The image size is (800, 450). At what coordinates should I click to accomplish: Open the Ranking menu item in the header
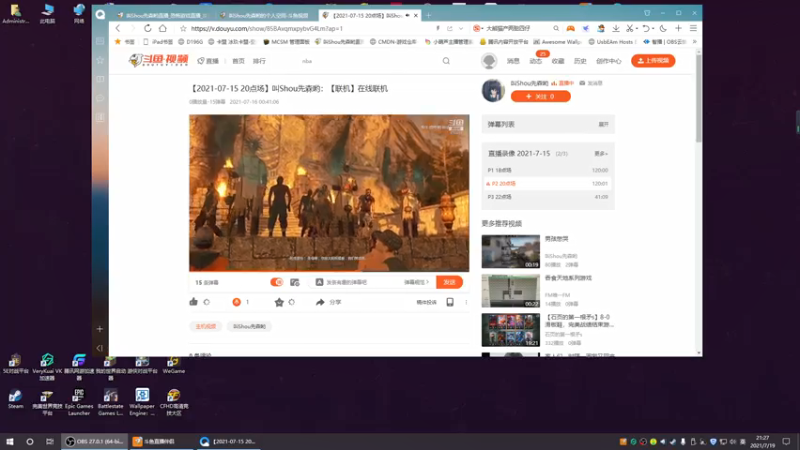[259, 61]
